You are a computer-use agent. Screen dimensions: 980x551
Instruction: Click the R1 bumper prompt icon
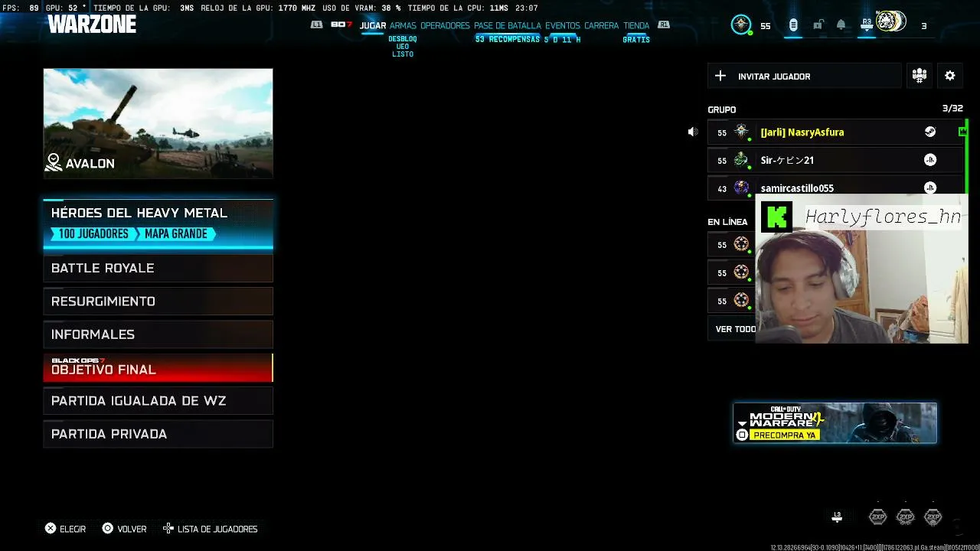pyautogui.click(x=664, y=24)
